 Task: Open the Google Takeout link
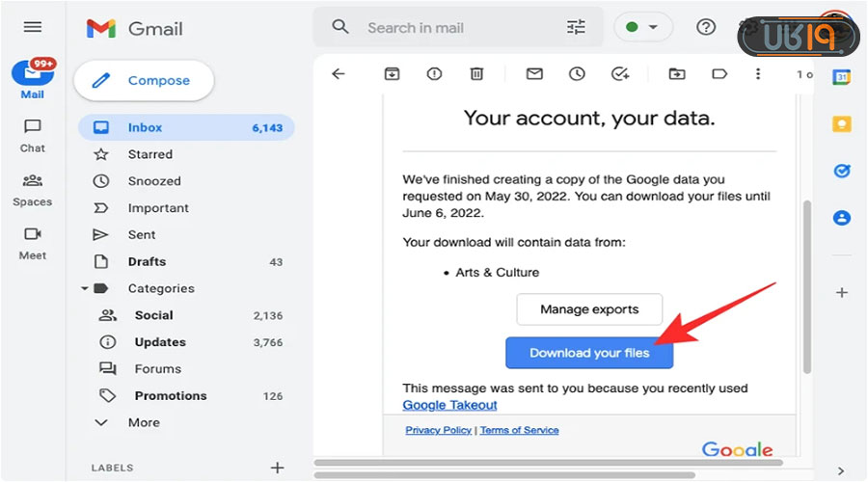tap(449, 405)
